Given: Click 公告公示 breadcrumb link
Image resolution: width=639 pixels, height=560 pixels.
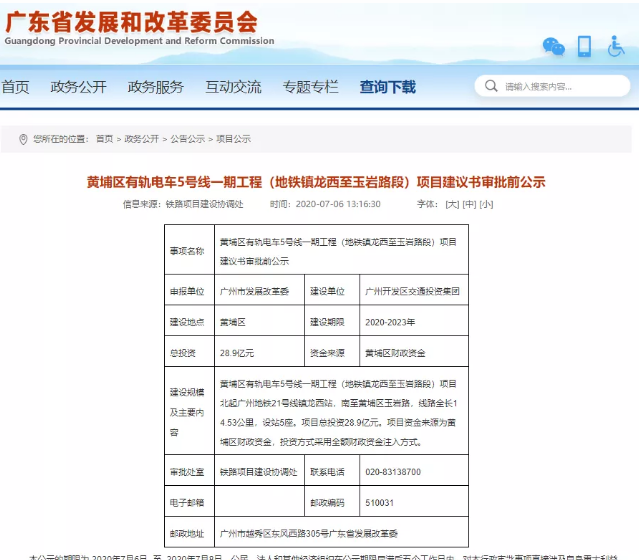Looking at the screenshot, I should [187, 139].
